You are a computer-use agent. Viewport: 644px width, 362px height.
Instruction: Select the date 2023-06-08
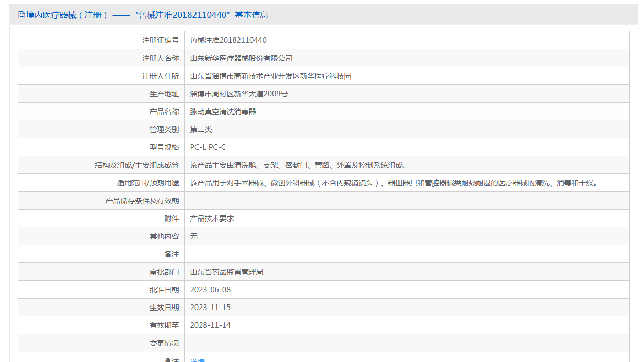210,290
